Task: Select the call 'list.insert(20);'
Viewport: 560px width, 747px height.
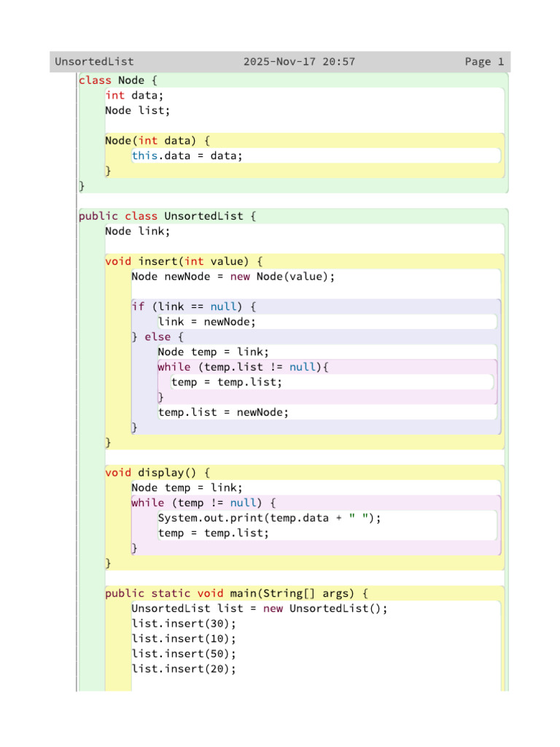Action: coord(184,670)
